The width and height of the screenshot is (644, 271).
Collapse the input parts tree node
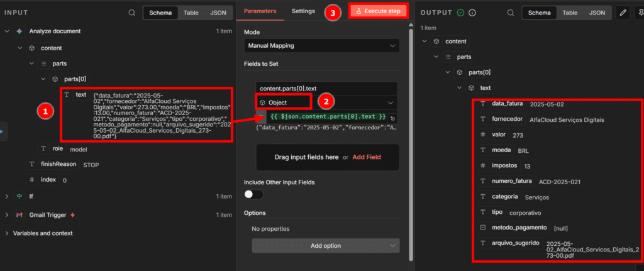tap(31, 64)
